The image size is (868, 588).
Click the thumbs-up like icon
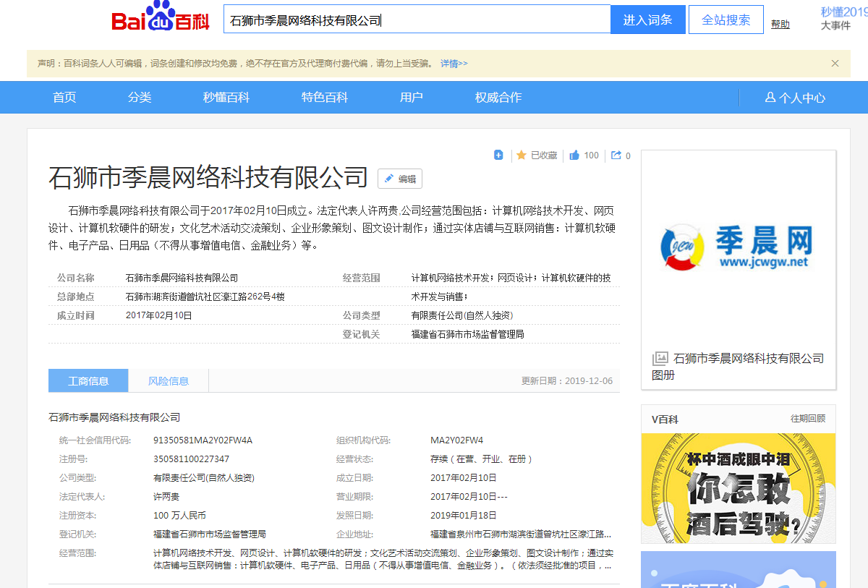[574, 155]
